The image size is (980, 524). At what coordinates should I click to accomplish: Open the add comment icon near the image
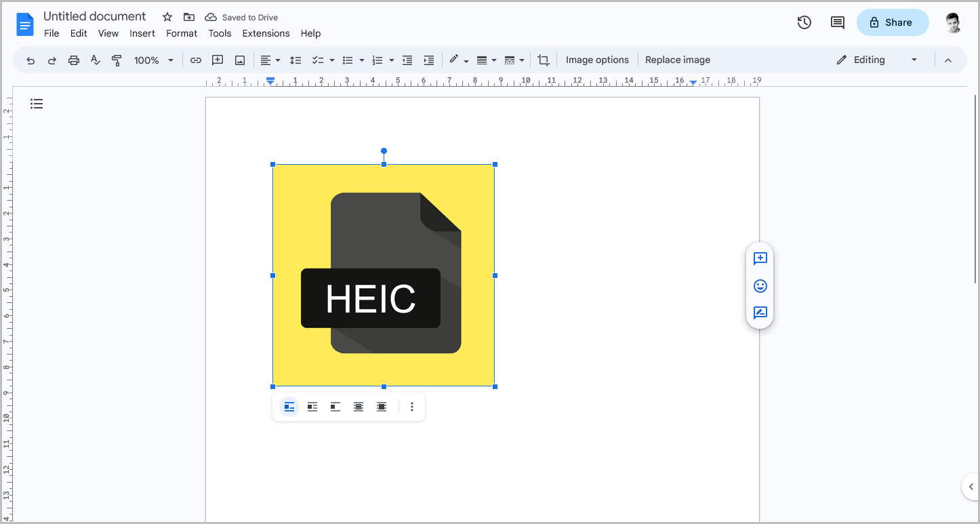coord(760,258)
